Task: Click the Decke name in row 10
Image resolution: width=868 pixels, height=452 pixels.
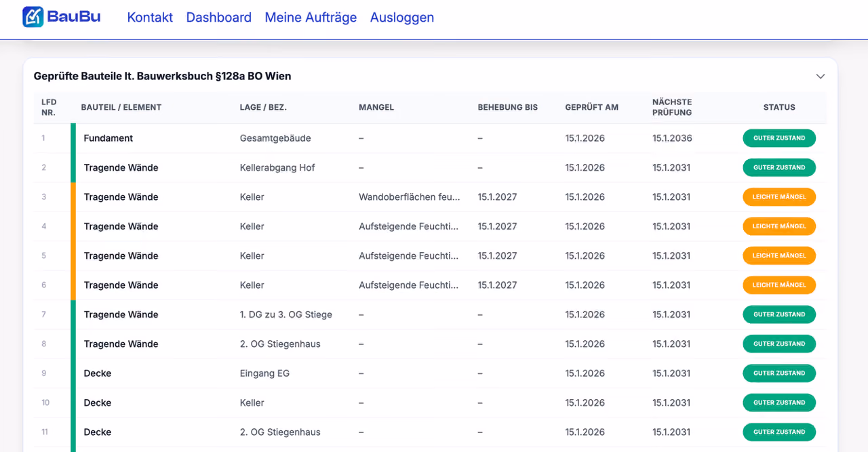Action: point(98,403)
